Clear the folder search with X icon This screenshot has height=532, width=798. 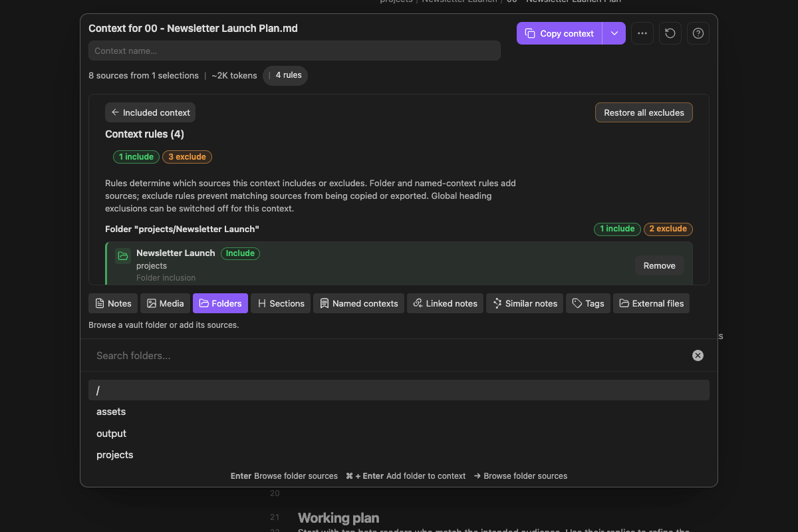[x=698, y=356]
